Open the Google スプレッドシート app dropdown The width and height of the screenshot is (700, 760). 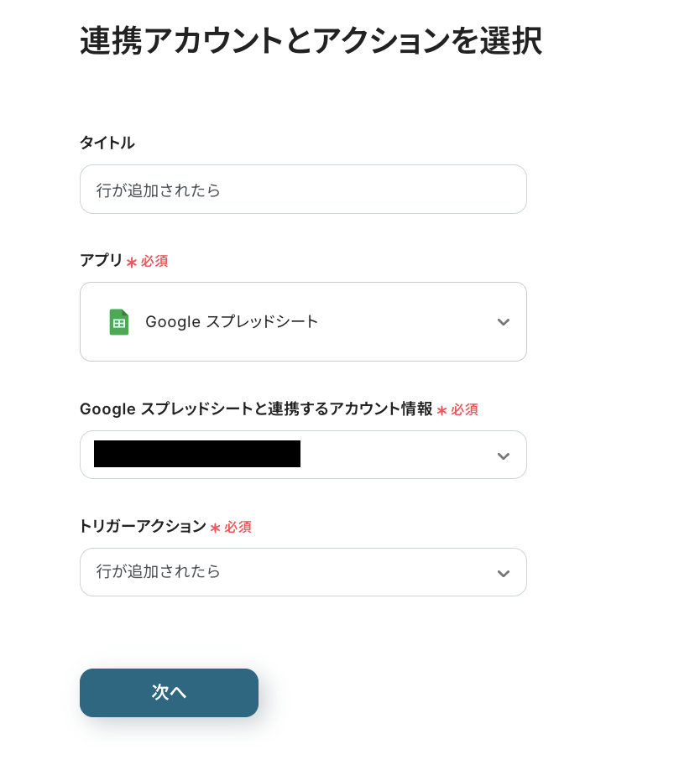(x=302, y=322)
